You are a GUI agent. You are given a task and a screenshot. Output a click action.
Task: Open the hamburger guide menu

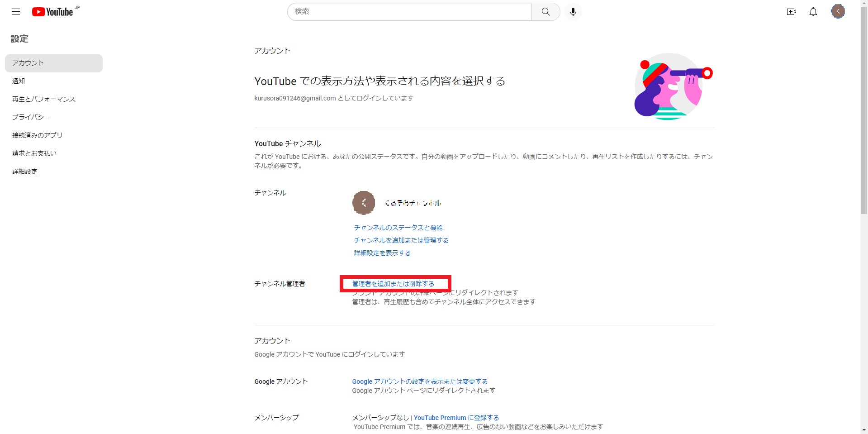[x=16, y=12]
